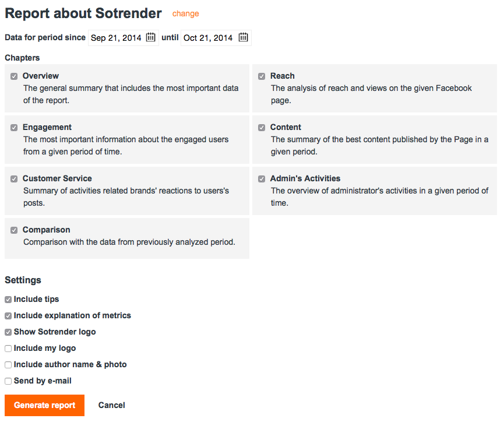
Task: Turn off Show Sotrender logo
Action: click(8, 332)
